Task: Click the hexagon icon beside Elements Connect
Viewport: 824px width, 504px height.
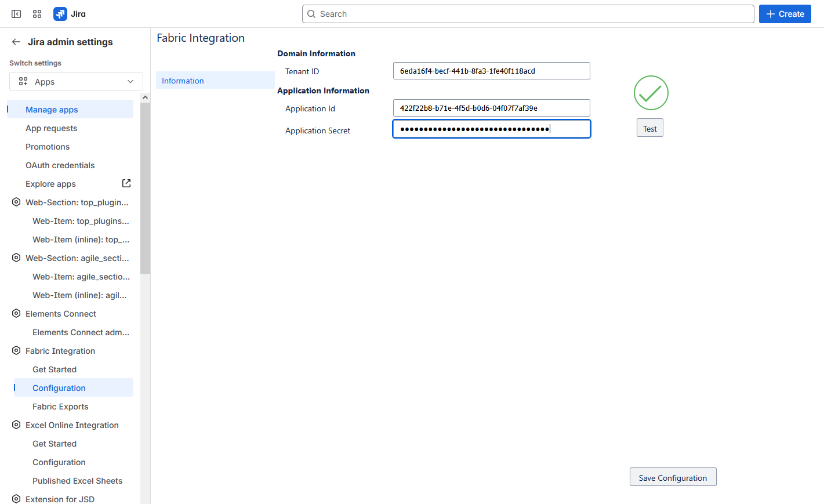Action: coord(16,314)
